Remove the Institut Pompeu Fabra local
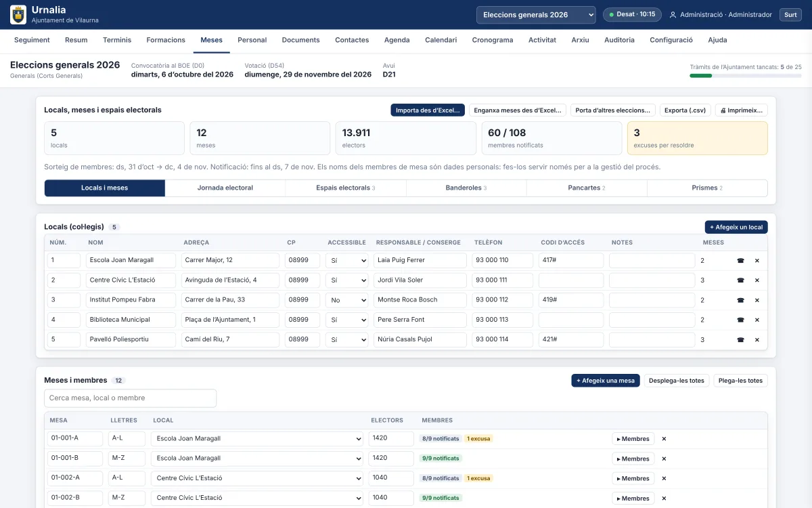Viewport: 812px width, 508px height. (757, 300)
